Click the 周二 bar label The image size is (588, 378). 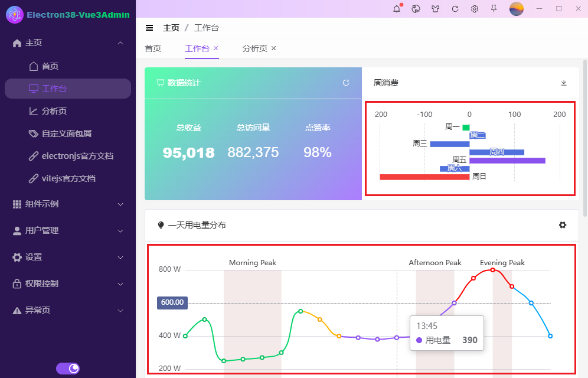coord(478,135)
